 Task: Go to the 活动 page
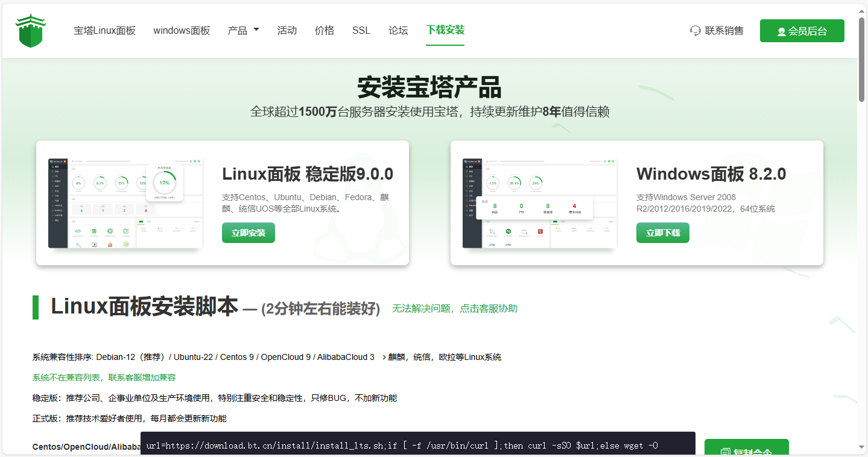click(287, 31)
